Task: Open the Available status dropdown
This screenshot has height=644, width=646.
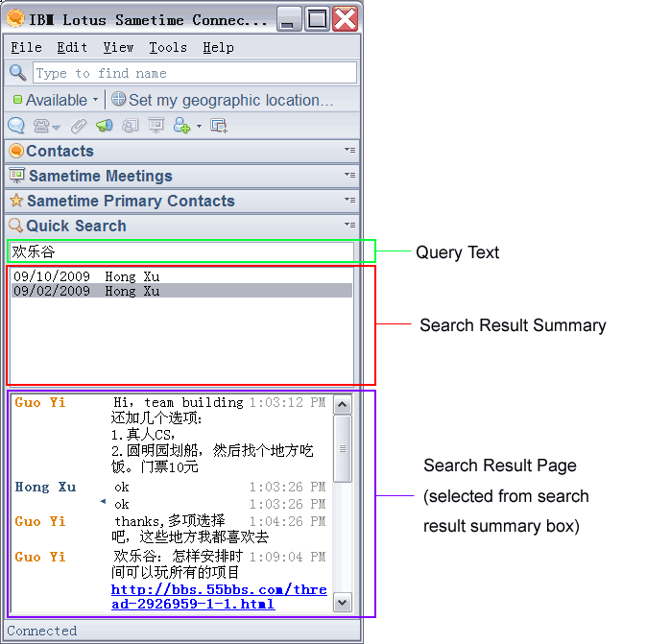Action: (x=96, y=100)
